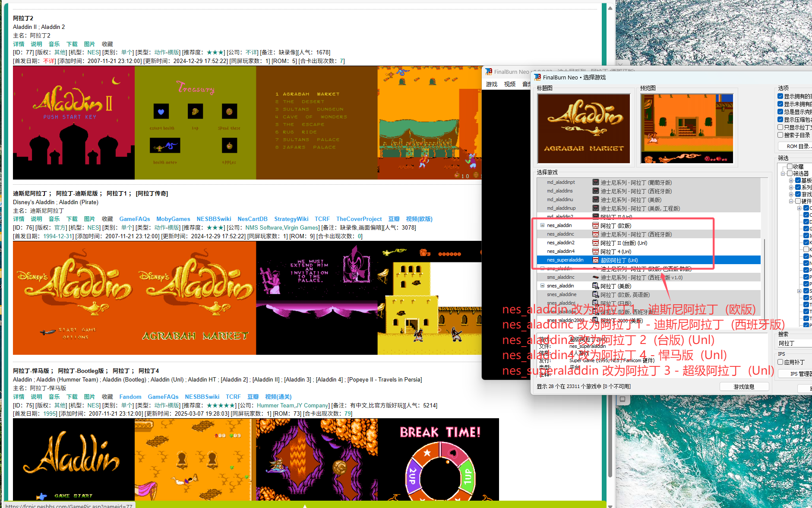Click the Mega Drive icon on md_aladdinup row

(596, 208)
